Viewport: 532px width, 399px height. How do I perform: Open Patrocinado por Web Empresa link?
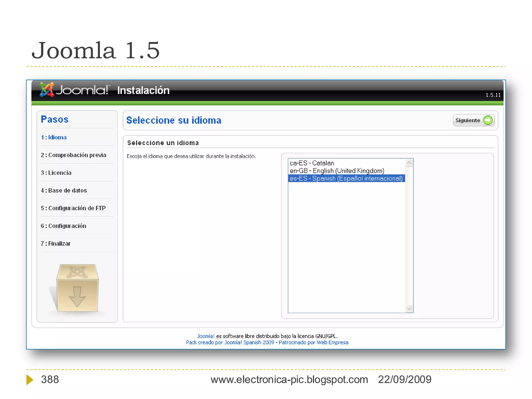[x=313, y=342]
